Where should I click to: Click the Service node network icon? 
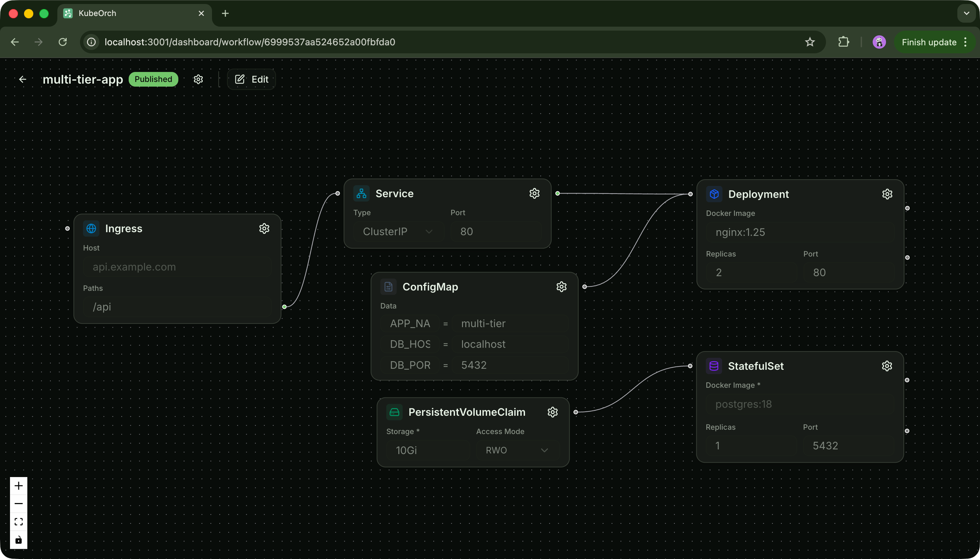(360, 194)
